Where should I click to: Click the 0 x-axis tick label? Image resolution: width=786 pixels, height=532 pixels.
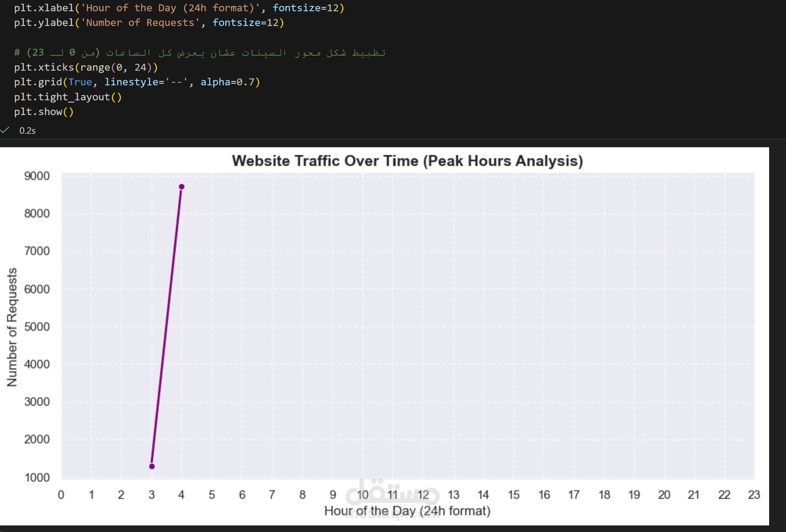[61, 495]
